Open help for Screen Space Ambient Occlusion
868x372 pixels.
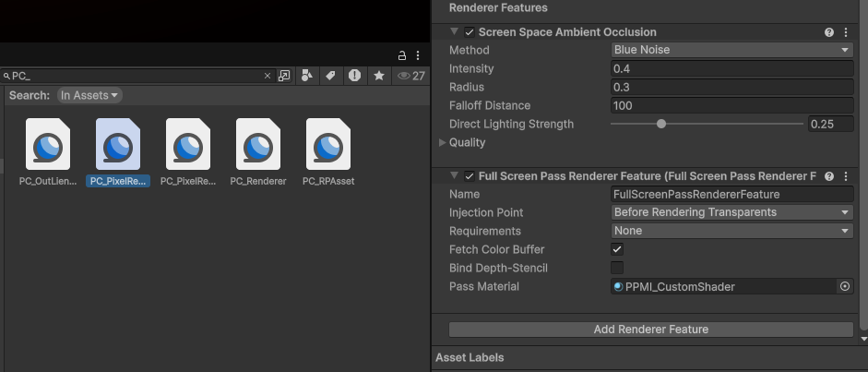coord(829,32)
